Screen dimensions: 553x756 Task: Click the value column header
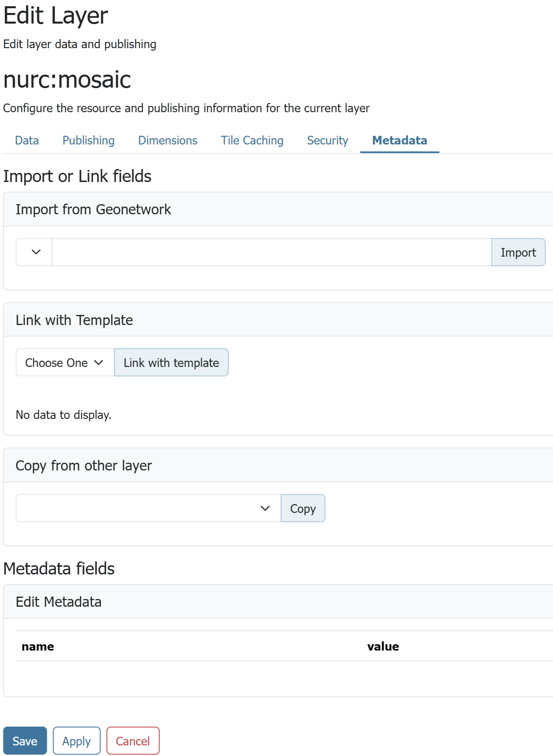383,646
